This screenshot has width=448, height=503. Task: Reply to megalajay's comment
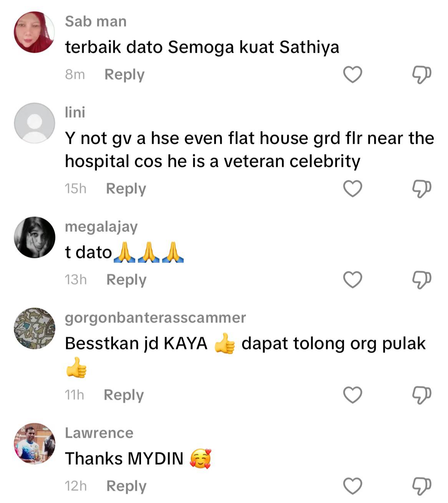coord(126,280)
